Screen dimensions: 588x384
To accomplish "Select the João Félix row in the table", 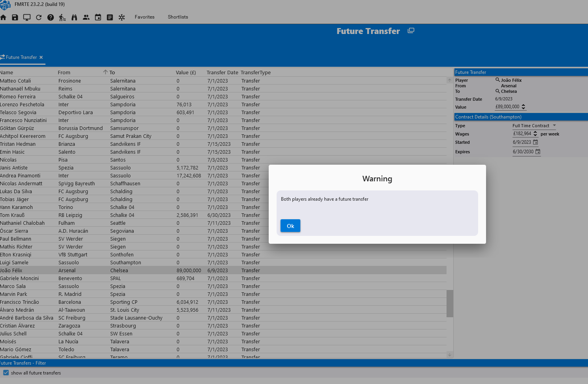I will [223, 270].
